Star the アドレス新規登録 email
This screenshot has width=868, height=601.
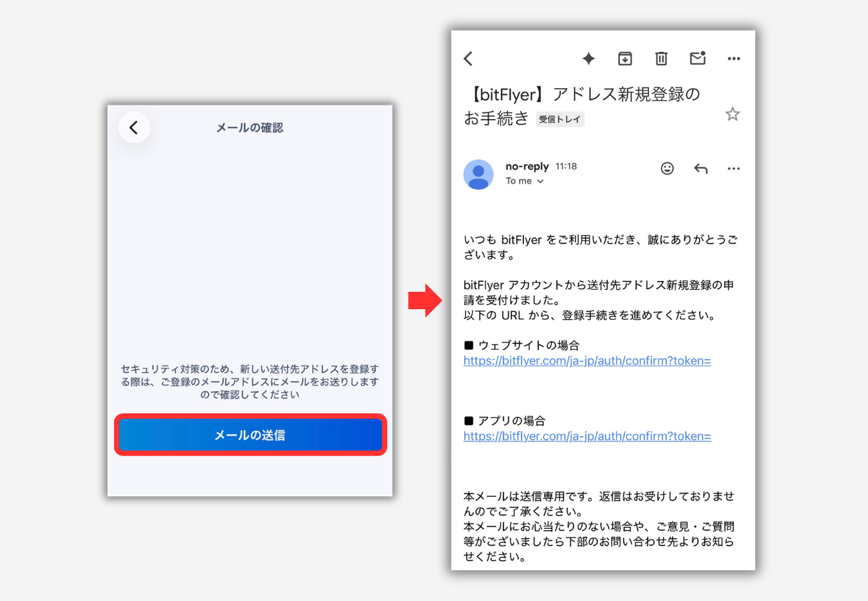tap(732, 114)
